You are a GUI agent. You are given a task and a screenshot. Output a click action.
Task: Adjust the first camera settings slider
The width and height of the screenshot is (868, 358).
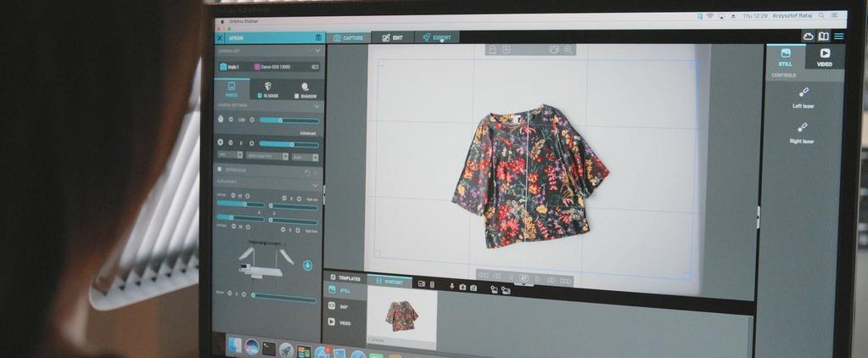(x=289, y=120)
